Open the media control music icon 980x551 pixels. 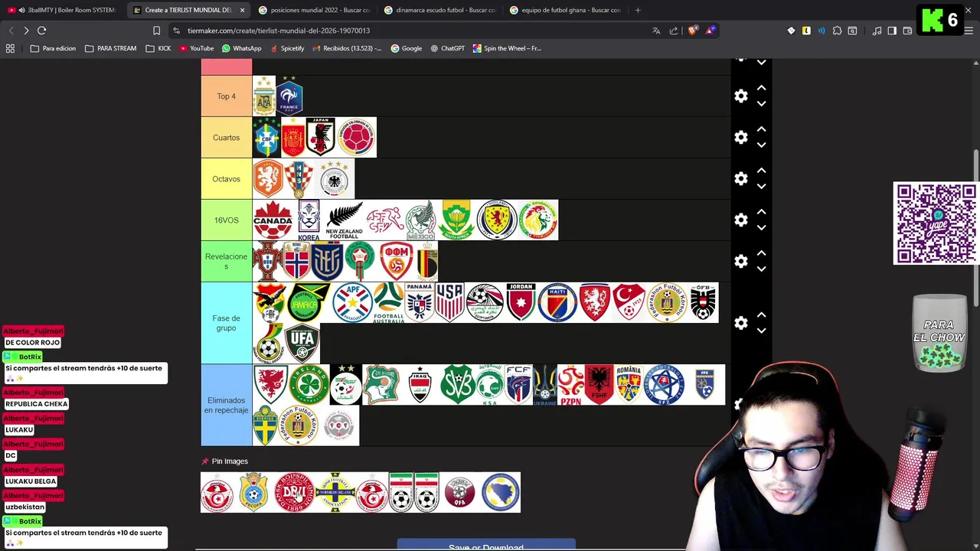click(x=877, y=31)
